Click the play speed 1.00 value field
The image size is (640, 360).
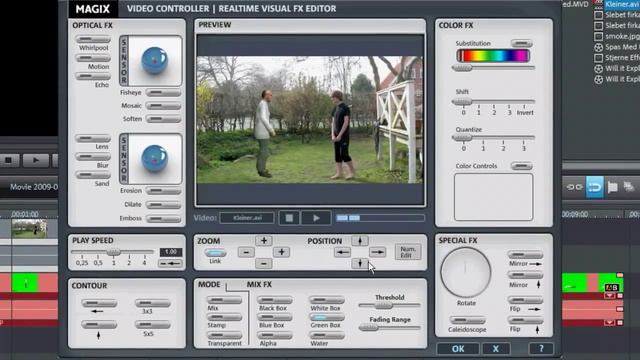click(x=171, y=252)
